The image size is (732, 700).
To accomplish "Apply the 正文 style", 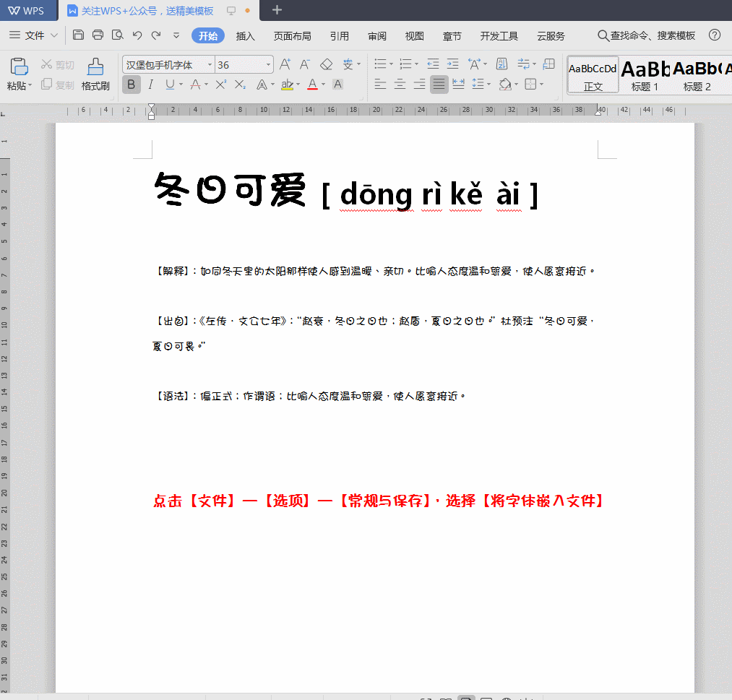I will tap(593, 75).
